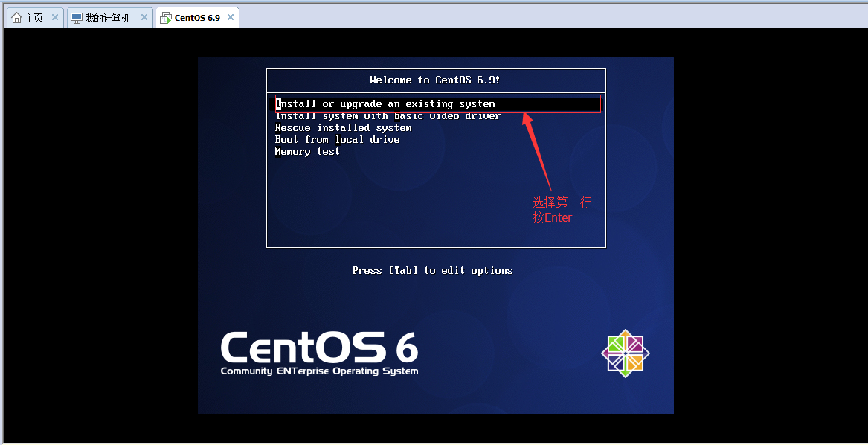Screen dimensions: 868x445
Task: Click the red 选择第一行 annotation text
Action: [x=562, y=202]
